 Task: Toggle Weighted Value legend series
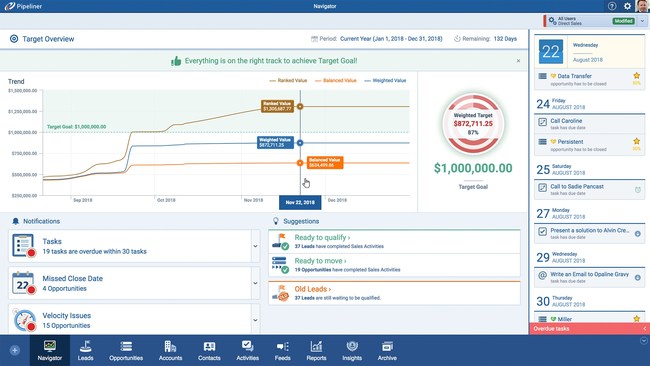385,80
